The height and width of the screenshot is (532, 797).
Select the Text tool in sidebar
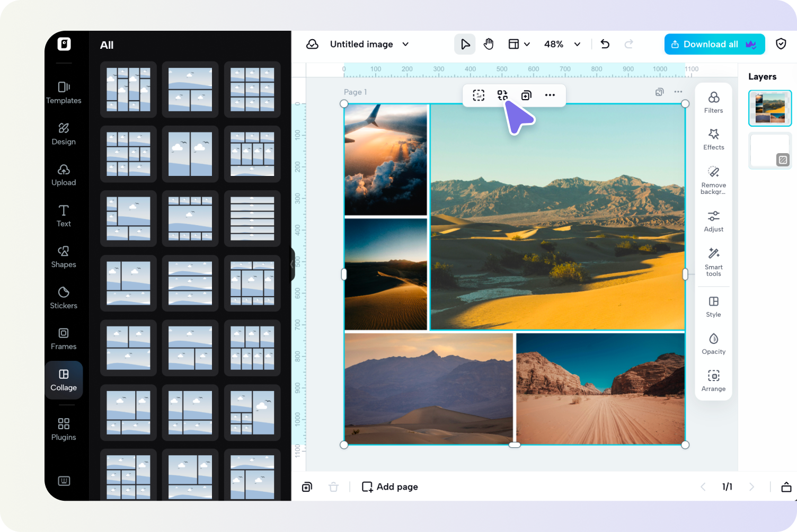pyautogui.click(x=64, y=216)
